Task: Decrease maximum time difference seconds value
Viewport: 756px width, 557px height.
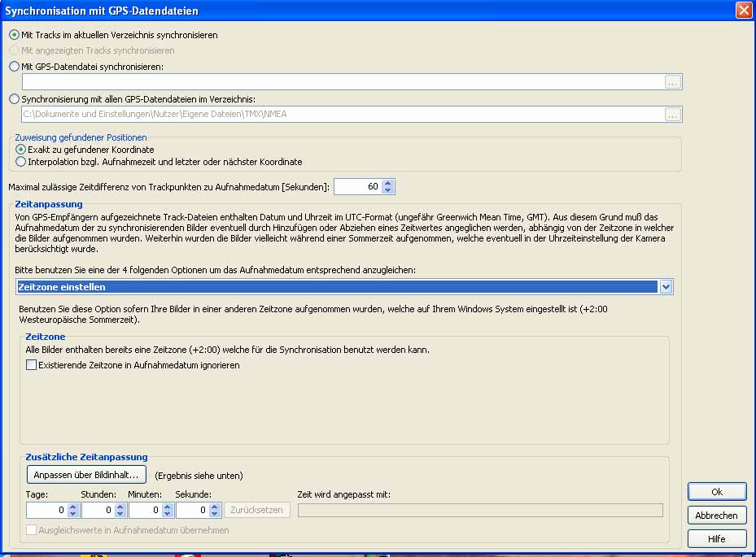Action: [388, 190]
